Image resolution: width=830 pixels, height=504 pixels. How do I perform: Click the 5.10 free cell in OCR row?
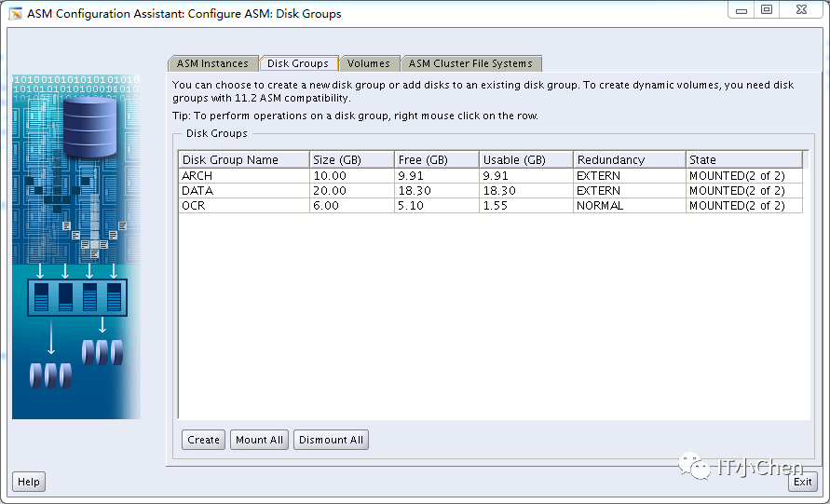tap(437, 205)
